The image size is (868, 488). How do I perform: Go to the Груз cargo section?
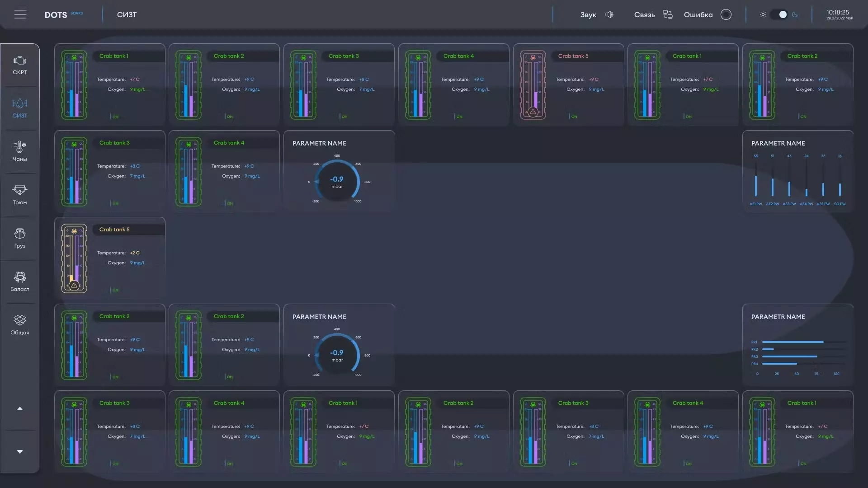[x=19, y=238]
